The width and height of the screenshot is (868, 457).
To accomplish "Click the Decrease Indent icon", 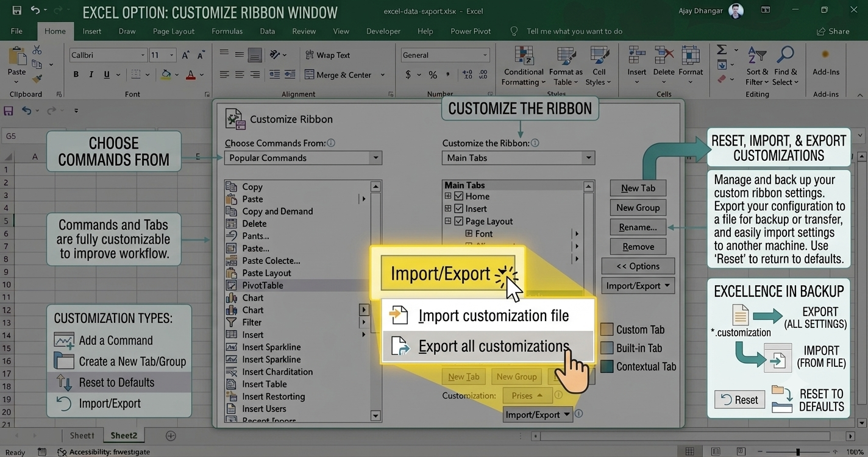I will [274, 75].
